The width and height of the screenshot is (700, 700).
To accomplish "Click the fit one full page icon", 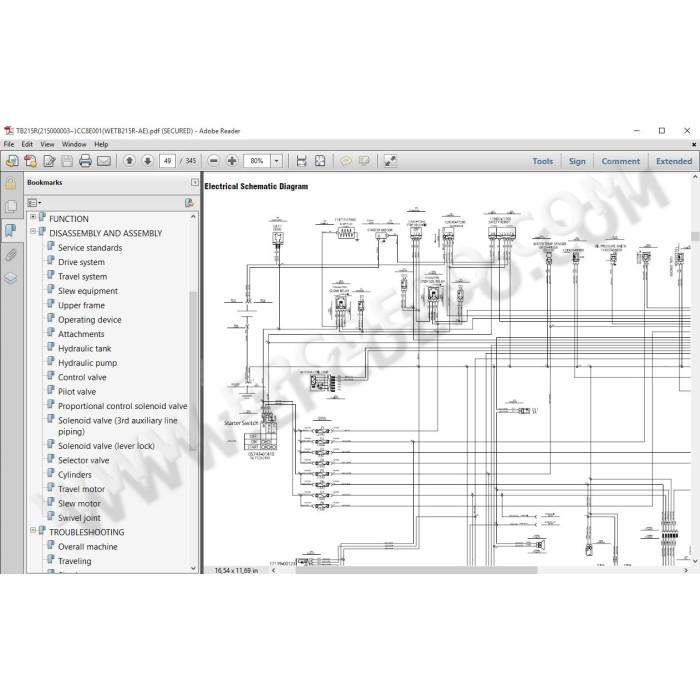I will point(320,161).
